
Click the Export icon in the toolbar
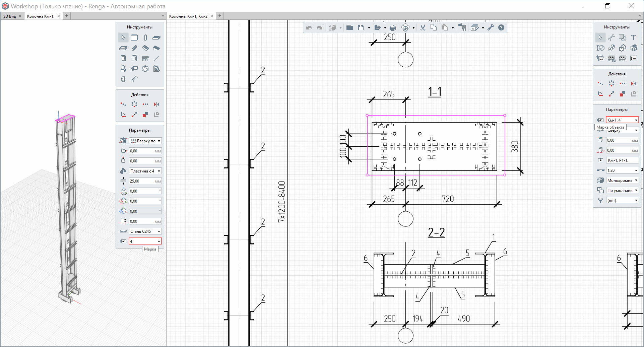coord(378,28)
